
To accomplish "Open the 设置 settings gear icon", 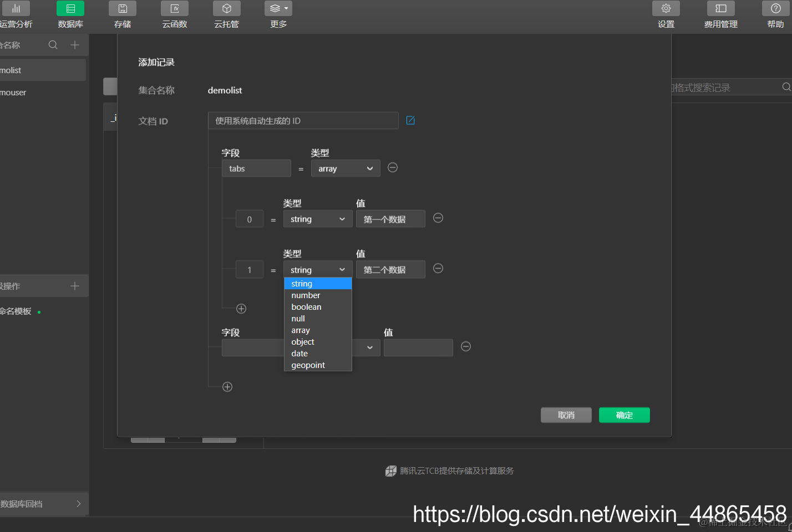I will point(666,8).
